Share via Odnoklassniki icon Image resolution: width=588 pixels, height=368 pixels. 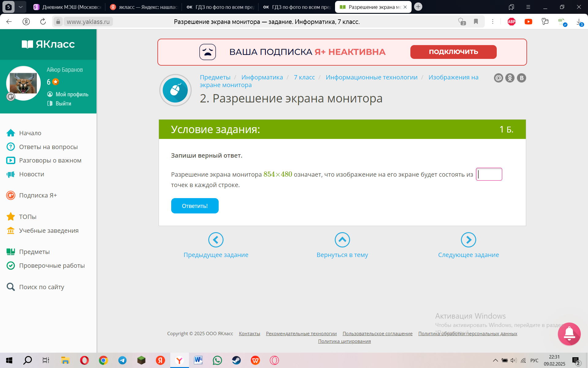[510, 78]
